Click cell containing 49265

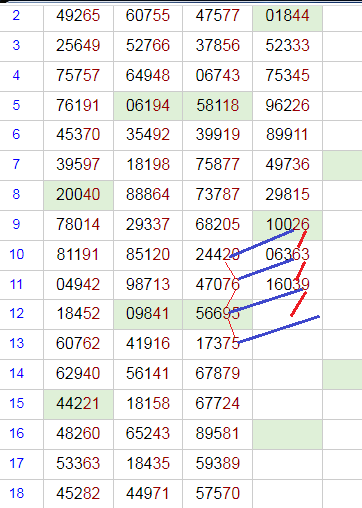click(78, 16)
